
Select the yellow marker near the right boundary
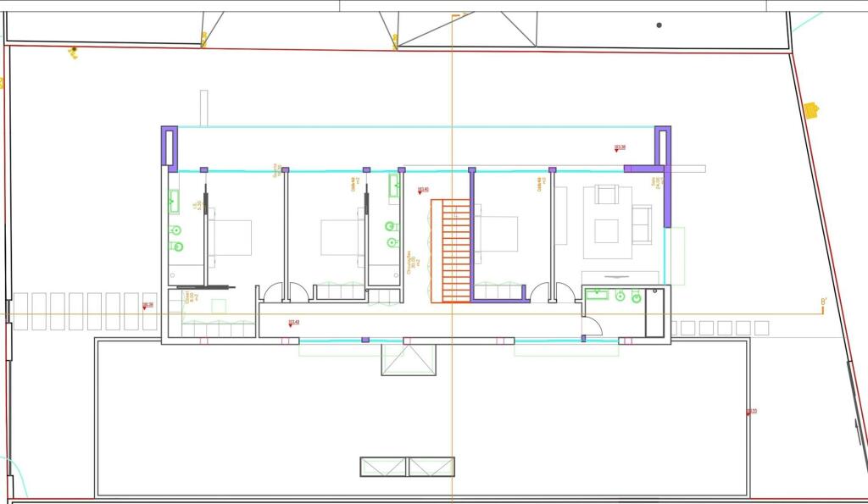(810, 110)
